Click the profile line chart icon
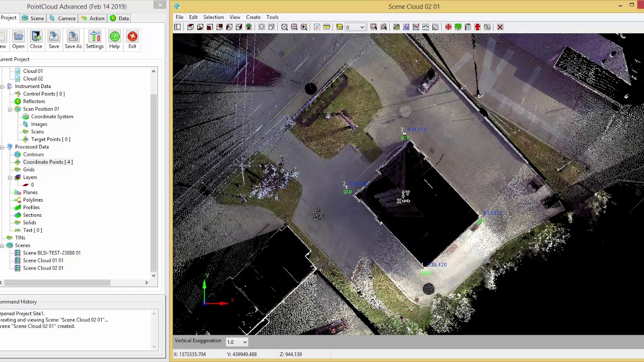644x362 pixels. pyautogui.click(x=416, y=27)
